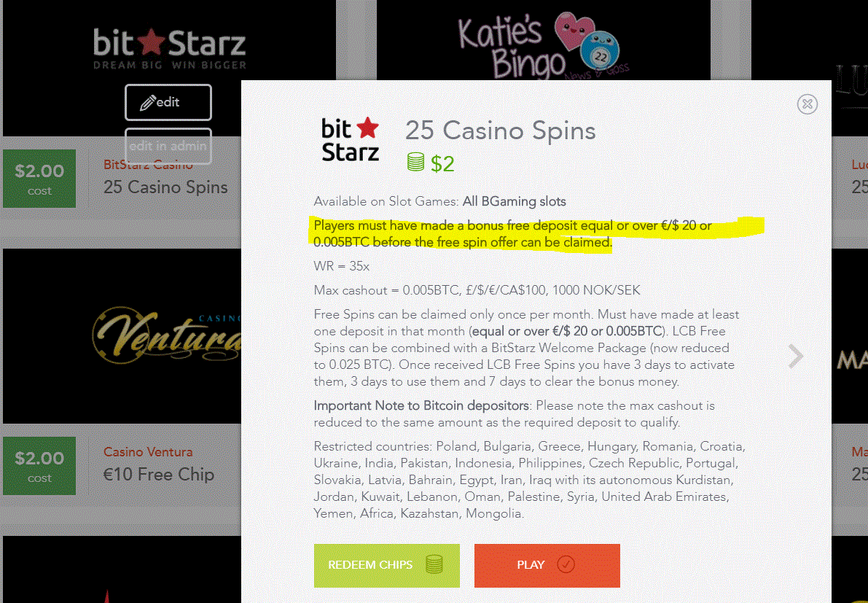Click the edit pencil button
The image size is (868, 603).
click(x=168, y=102)
